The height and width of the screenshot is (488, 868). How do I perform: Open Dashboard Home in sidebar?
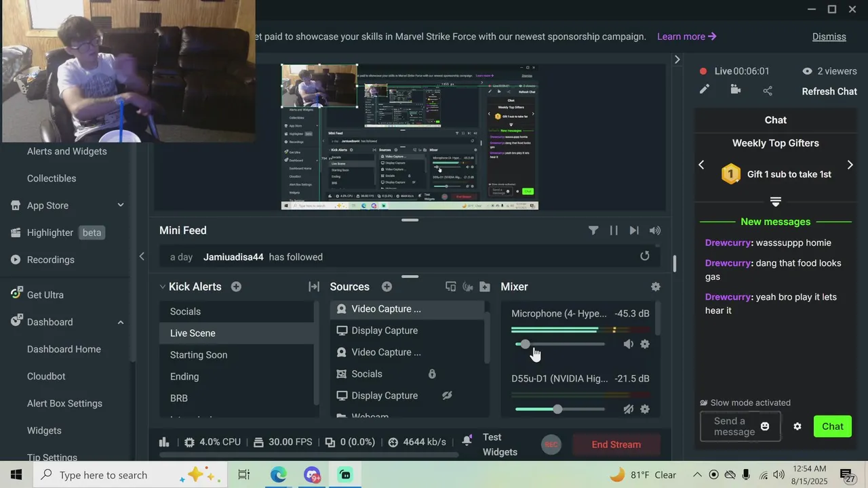(64, 349)
